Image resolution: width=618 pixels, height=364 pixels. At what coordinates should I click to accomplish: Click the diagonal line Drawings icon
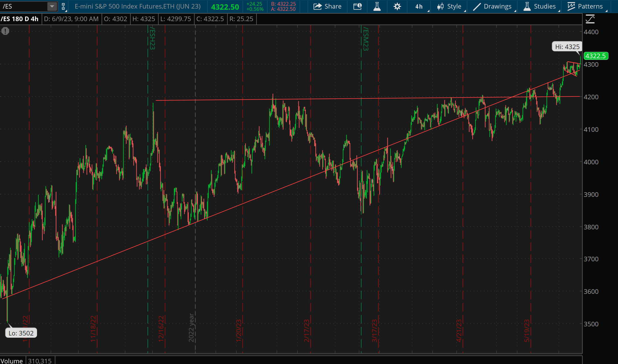point(477,6)
